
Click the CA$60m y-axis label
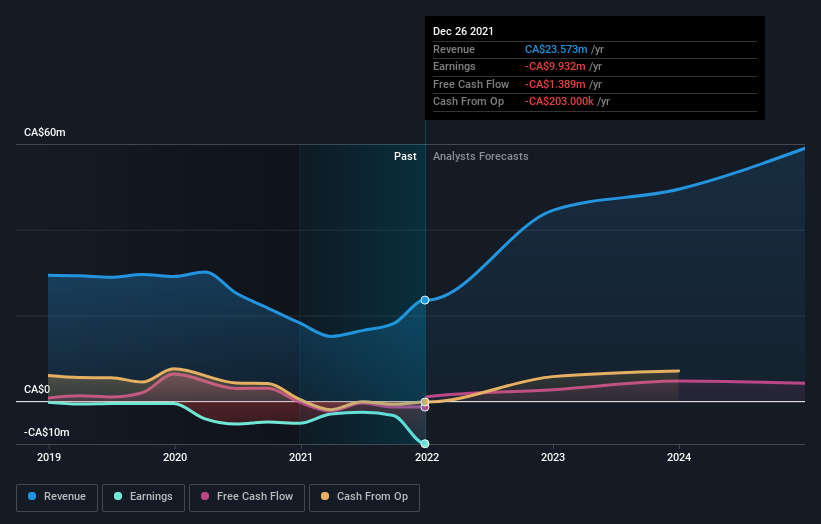(45, 132)
